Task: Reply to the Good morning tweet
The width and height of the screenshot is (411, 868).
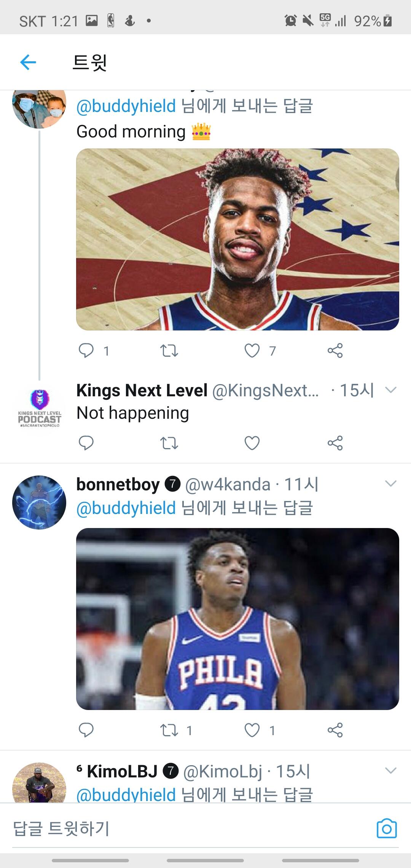Action: (x=86, y=350)
